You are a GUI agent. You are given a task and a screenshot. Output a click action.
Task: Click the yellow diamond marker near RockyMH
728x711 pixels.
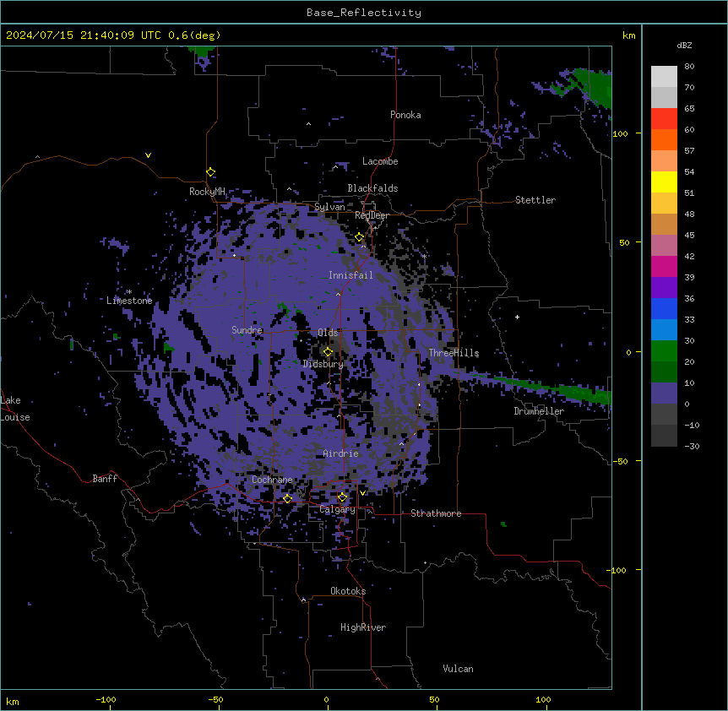click(x=211, y=172)
